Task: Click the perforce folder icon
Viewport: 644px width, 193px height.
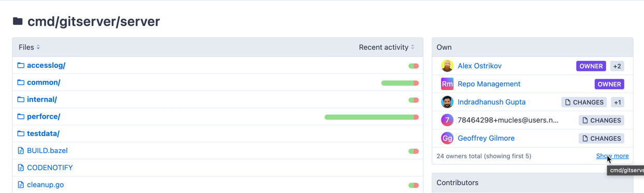Action: 21,116
